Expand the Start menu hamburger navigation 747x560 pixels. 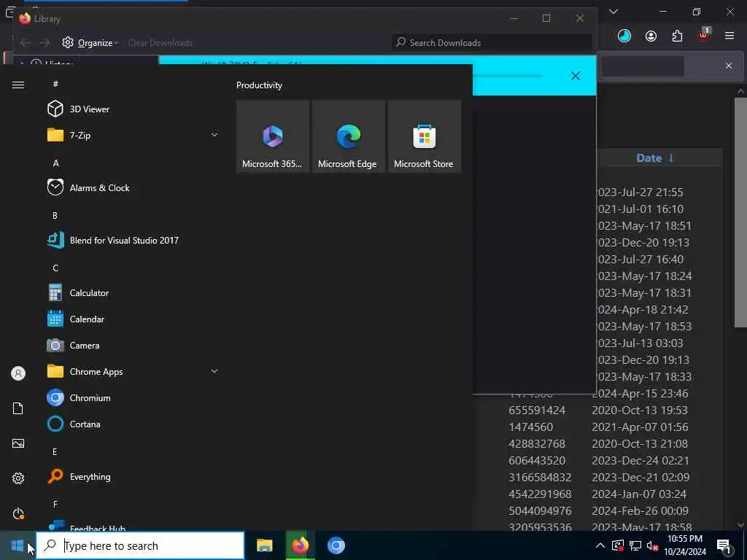[18, 85]
